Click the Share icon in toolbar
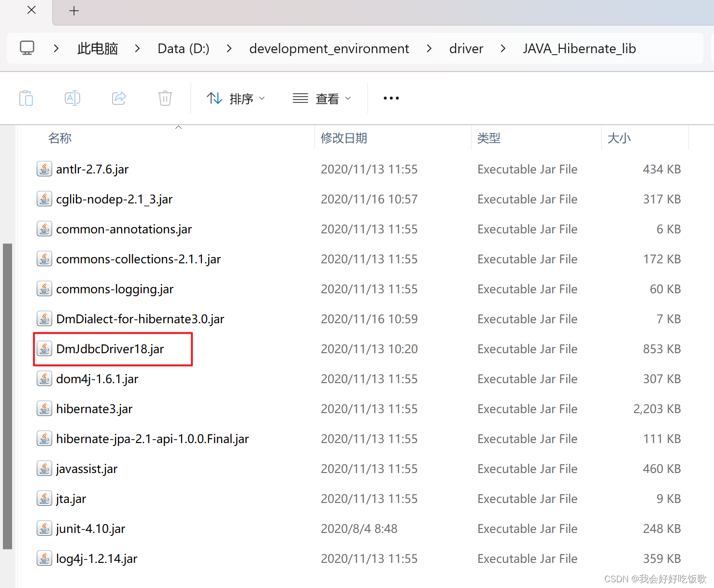The height and width of the screenshot is (588, 714). click(119, 98)
